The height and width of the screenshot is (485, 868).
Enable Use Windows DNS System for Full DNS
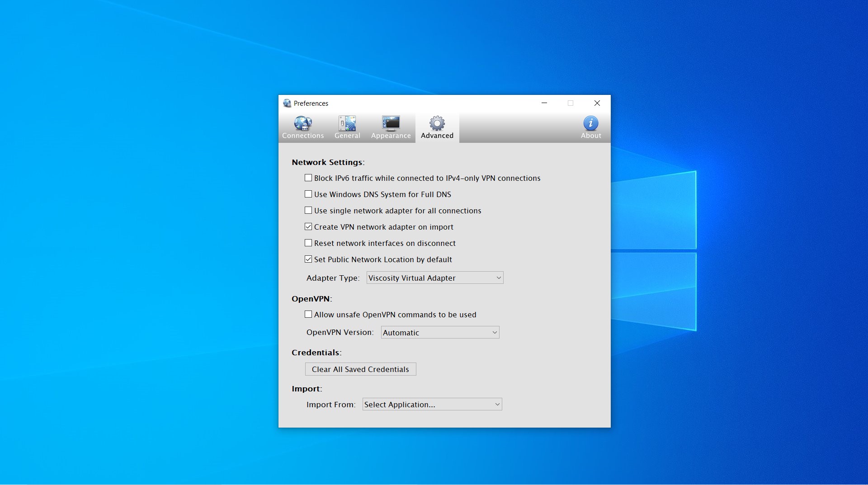308,194
